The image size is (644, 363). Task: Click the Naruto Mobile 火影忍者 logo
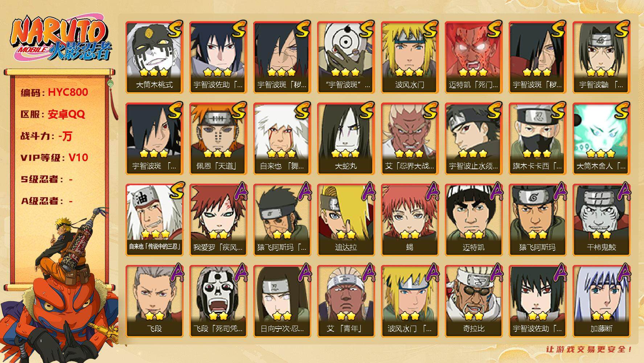click(61, 39)
